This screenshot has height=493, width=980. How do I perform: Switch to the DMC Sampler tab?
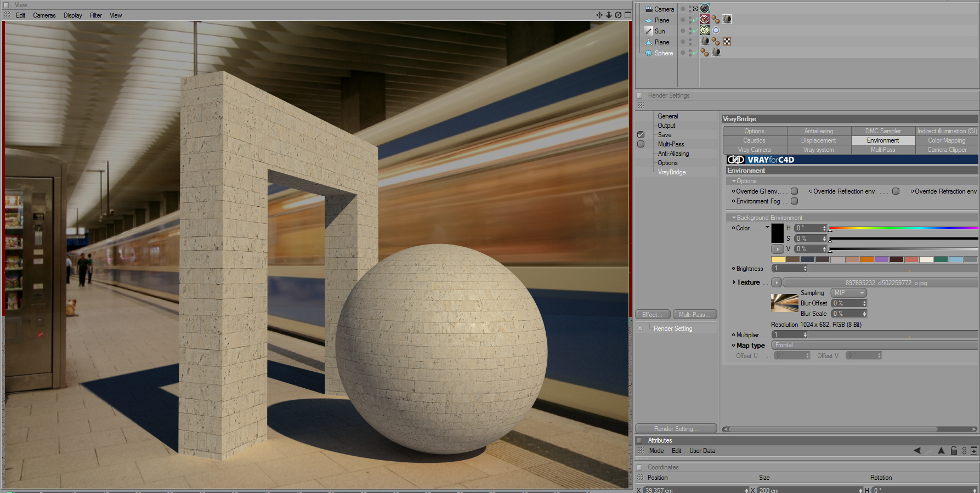tap(883, 131)
